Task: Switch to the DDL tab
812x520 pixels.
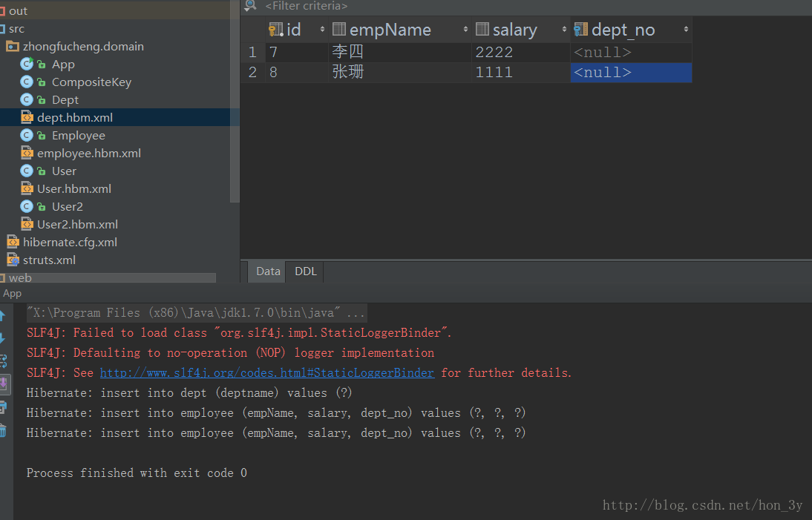Action: click(306, 271)
